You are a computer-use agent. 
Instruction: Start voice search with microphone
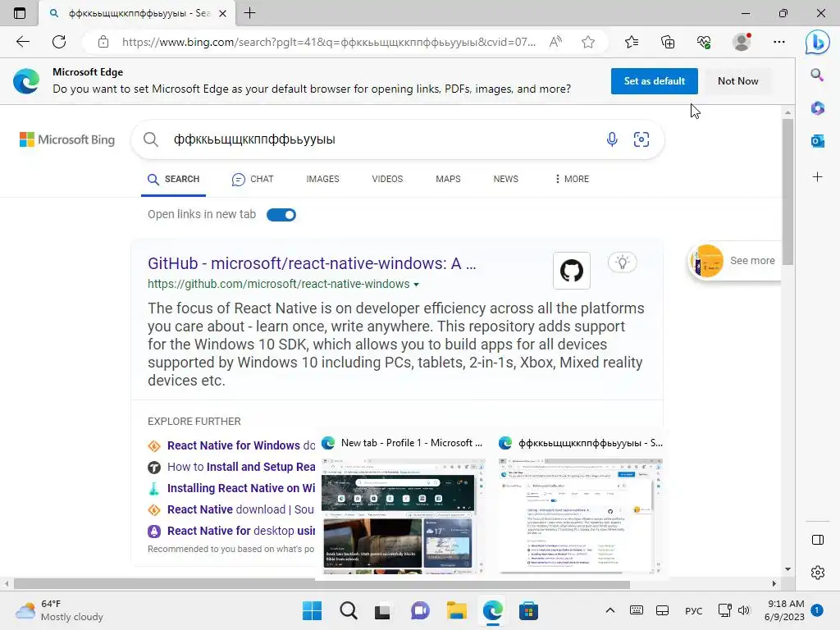pos(612,139)
